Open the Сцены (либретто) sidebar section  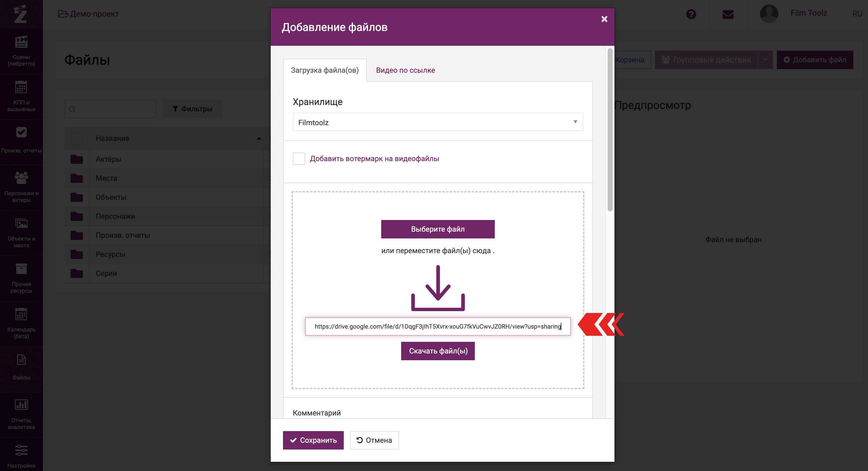(21, 51)
